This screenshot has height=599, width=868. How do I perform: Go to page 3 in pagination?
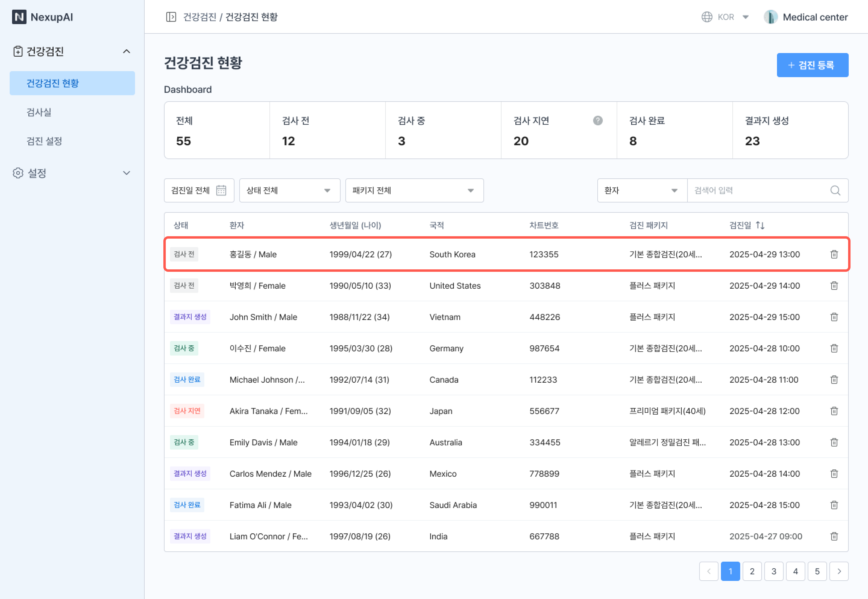pyautogui.click(x=773, y=571)
